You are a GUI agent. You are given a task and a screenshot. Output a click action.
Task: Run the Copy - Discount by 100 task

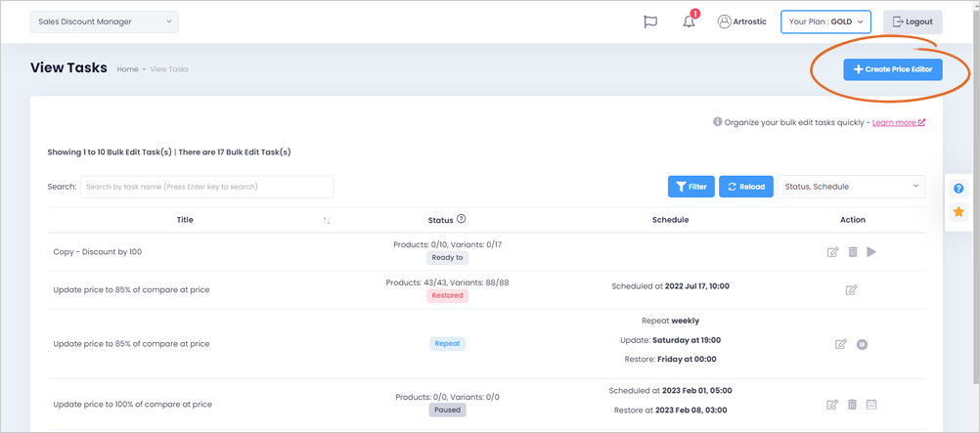point(871,252)
